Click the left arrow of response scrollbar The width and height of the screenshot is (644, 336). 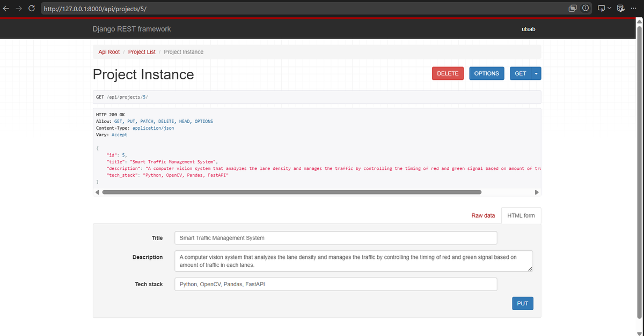pyautogui.click(x=97, y=192)
